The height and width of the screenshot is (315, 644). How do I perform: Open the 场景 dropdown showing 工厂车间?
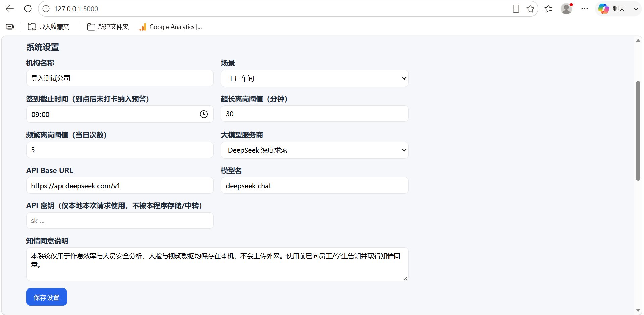click(x=314, y=78)
